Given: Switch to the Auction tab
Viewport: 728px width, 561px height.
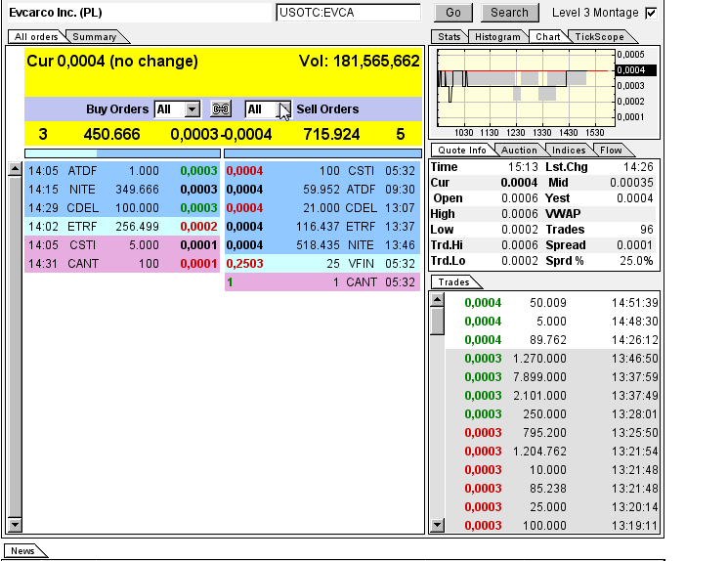Looking at the screenshot, I should (519, 150).
